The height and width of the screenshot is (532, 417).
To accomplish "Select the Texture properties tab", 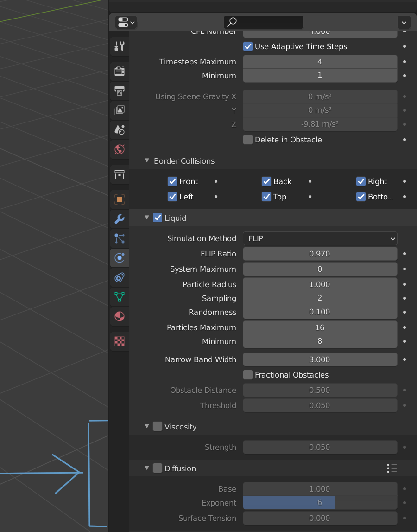I will tap(119, 341).
